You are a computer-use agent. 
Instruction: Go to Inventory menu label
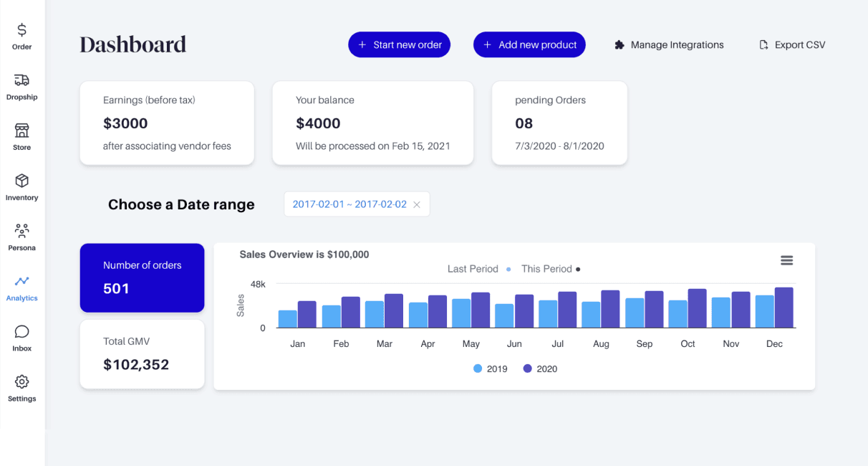click(22, 197)
